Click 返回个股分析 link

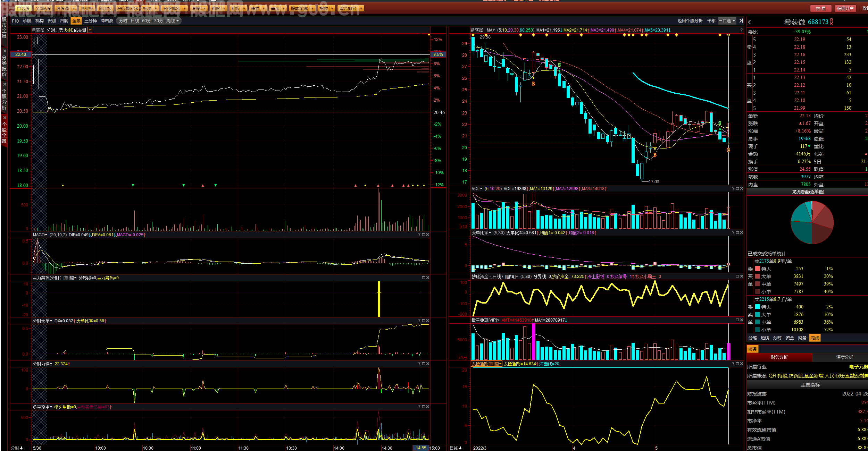690,21
